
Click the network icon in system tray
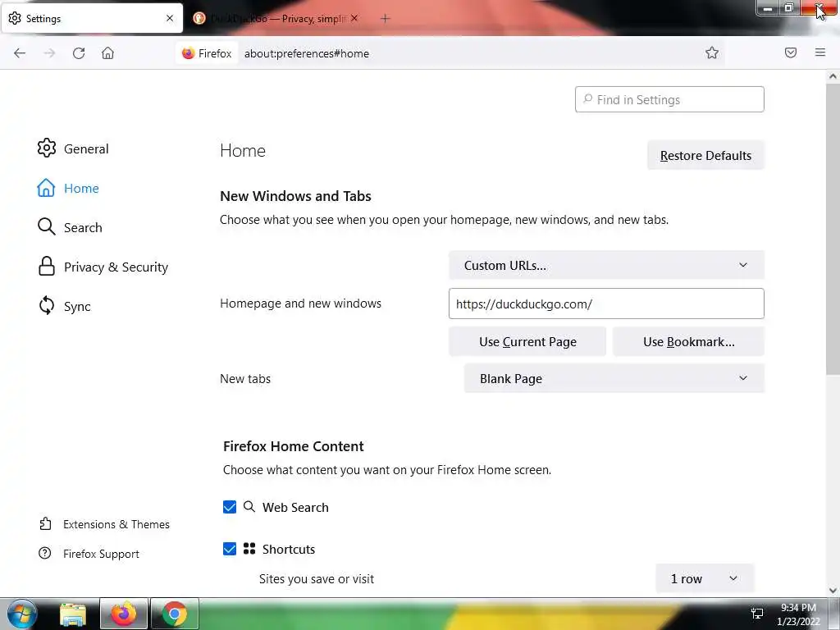tap(757, 614)
